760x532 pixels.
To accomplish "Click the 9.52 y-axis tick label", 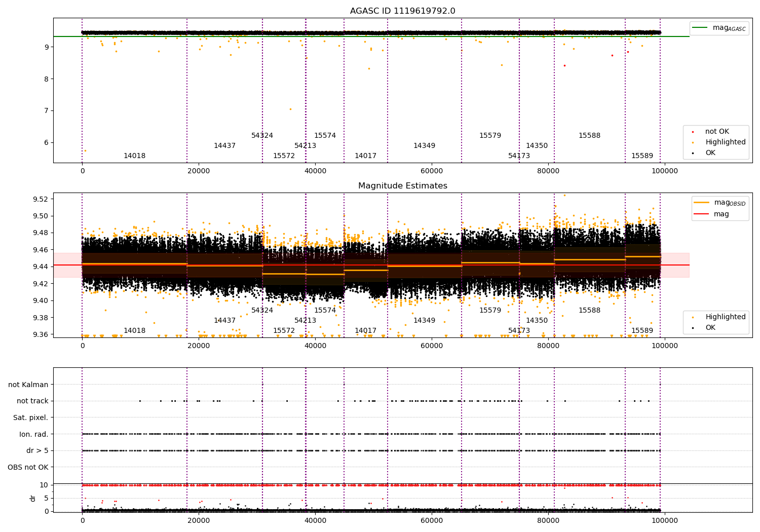I will point(42,199).
